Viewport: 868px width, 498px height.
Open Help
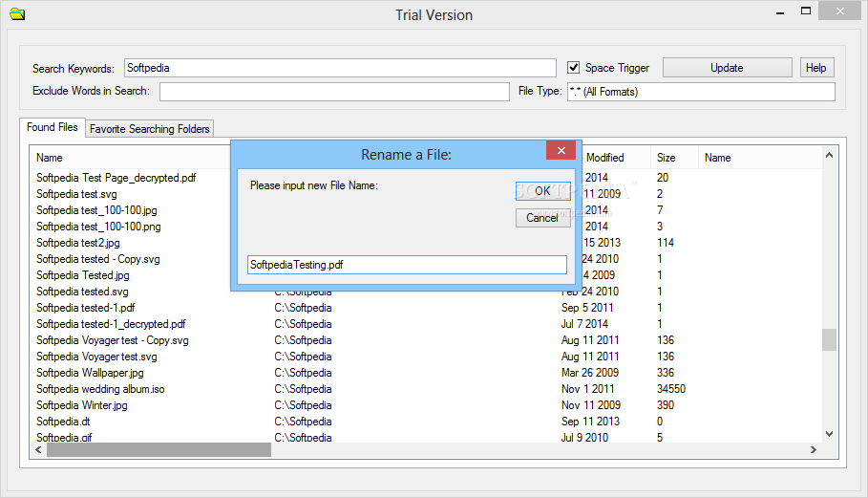coord(816,68)
